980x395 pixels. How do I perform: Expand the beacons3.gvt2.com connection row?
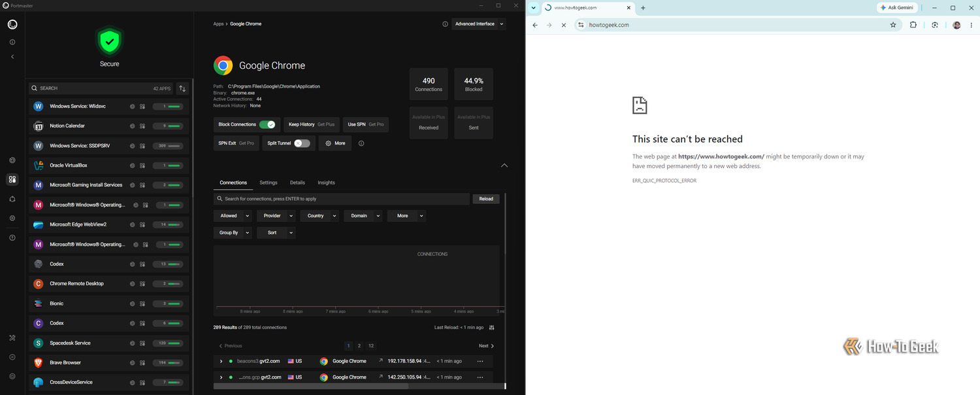(221, 361)
